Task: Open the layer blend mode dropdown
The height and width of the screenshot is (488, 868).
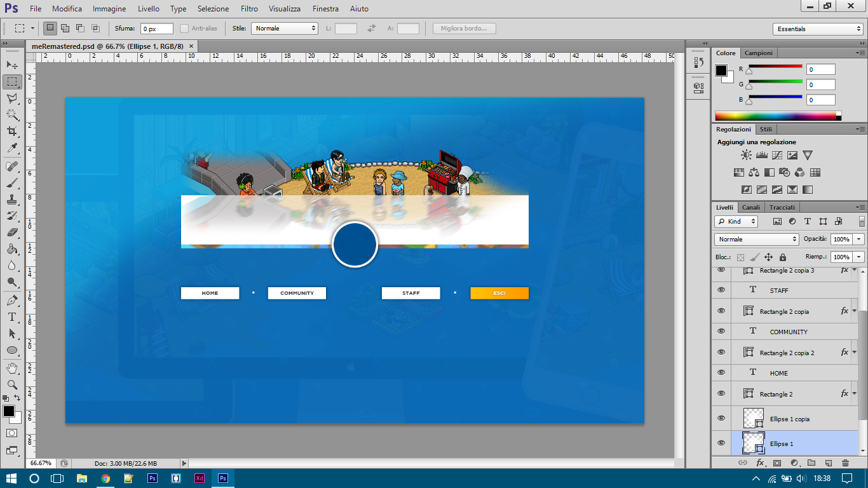Action: coord(757,240)
